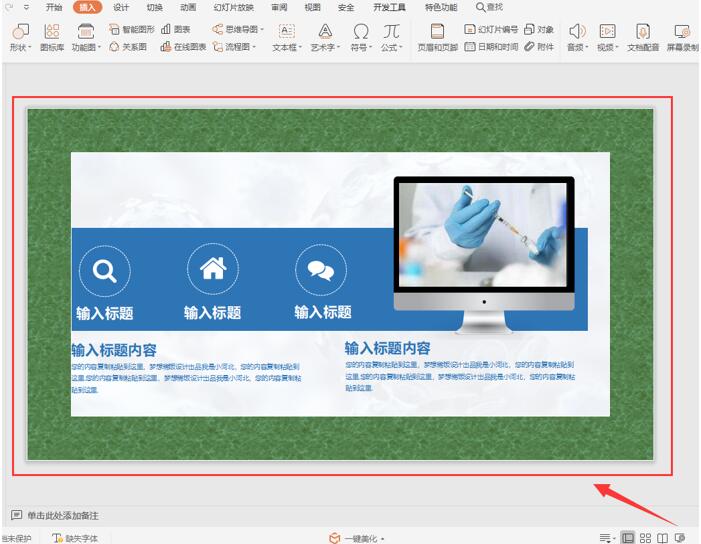Screen dimensions: 701x544
Task: Select the house icon on slide
Action: [x=213, y=269]
